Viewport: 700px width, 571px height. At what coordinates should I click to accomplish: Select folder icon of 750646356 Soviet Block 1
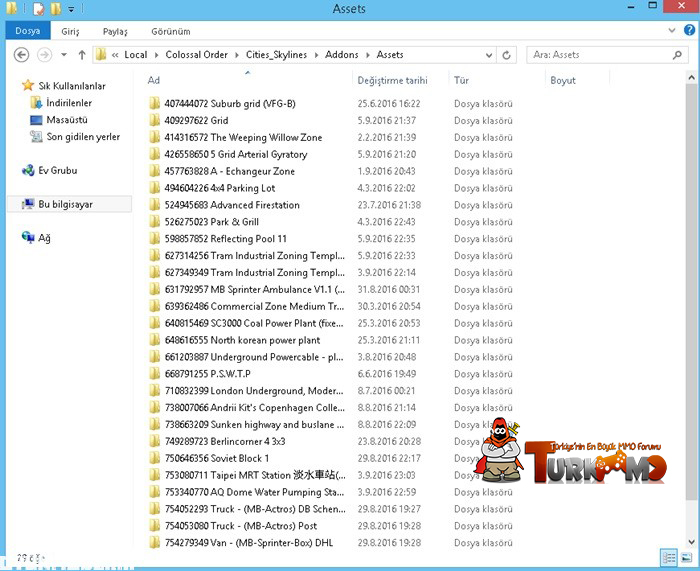tap(154, 458)
